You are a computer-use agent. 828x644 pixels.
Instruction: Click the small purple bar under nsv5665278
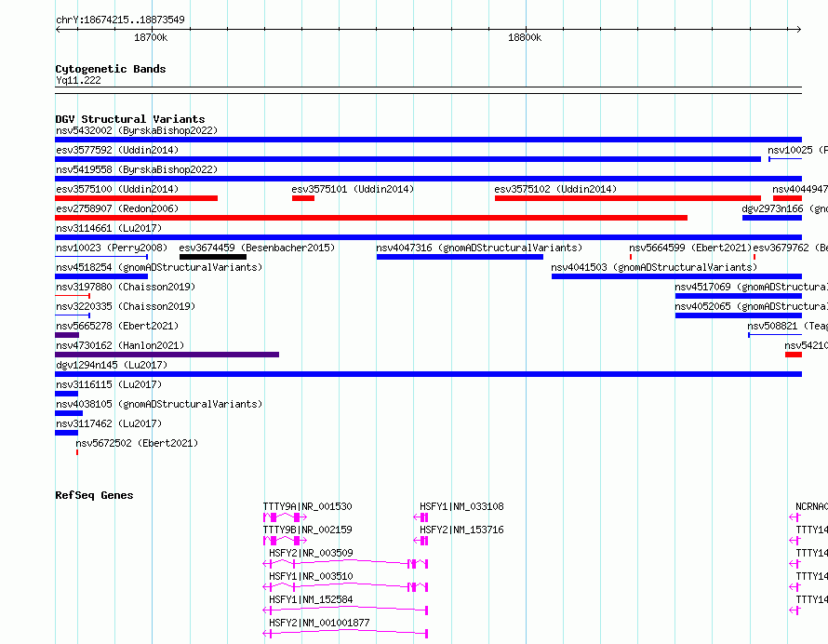pos(67,335)
